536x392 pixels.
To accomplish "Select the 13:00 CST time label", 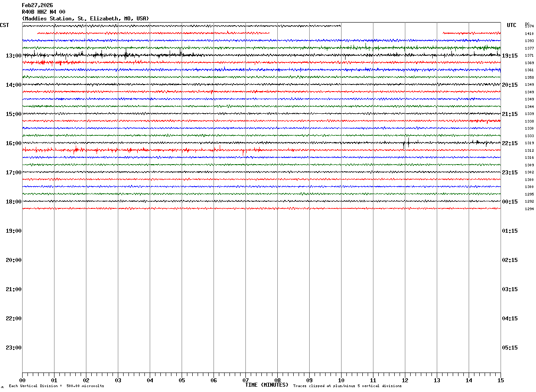I will [14, 56].
